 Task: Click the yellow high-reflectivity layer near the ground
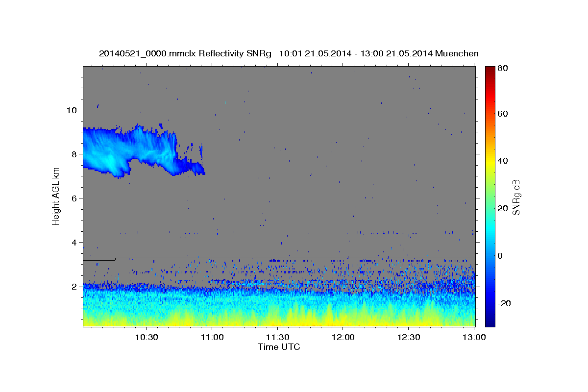[x=279, y=319]
